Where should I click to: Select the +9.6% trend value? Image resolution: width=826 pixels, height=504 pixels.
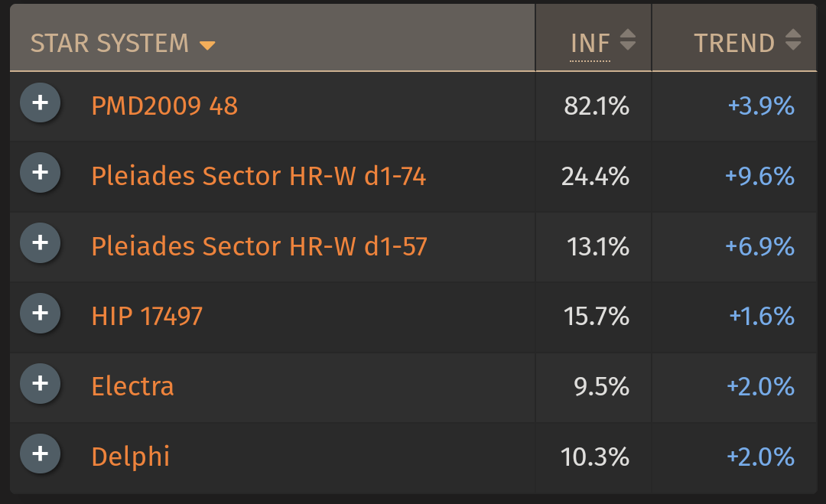point(759,176)
